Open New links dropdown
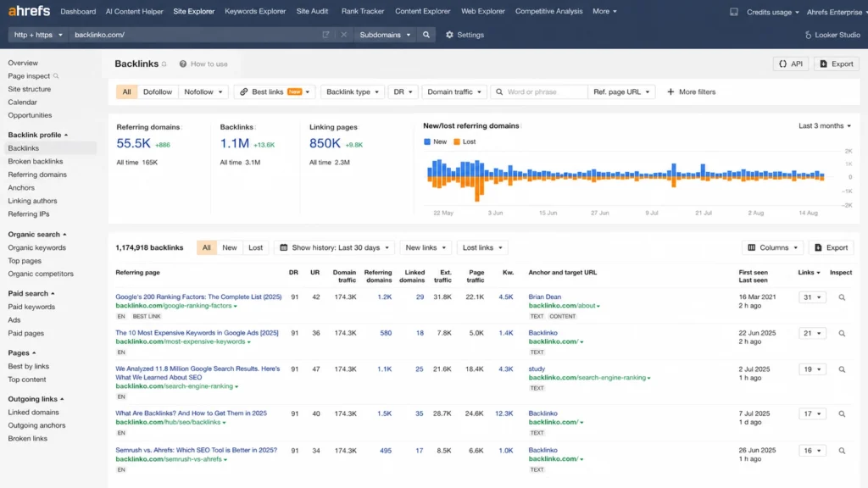This screenshot has height=488, width=868. (426, 247)
